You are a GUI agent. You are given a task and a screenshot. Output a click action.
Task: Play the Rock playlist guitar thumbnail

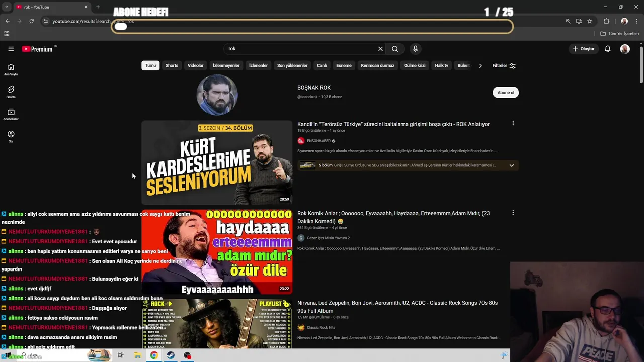pyautogui.click(x=217, y=324)
